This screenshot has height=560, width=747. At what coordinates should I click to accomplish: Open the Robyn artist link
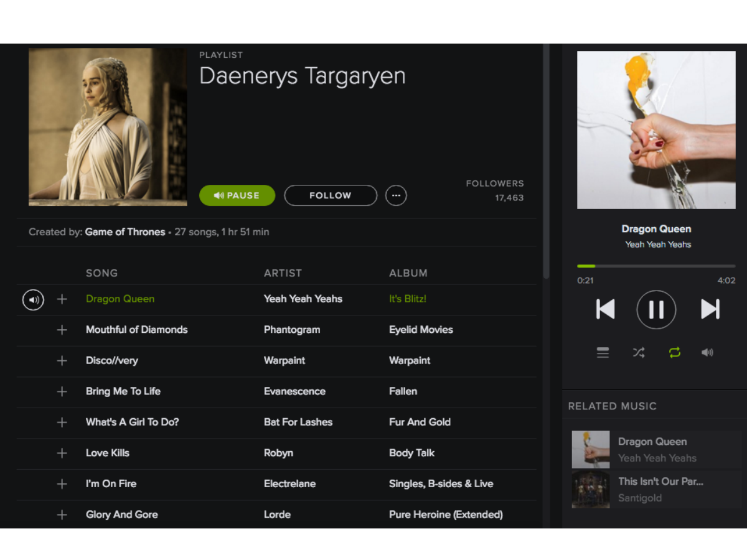pyautogui.click(x=278, y=453)
